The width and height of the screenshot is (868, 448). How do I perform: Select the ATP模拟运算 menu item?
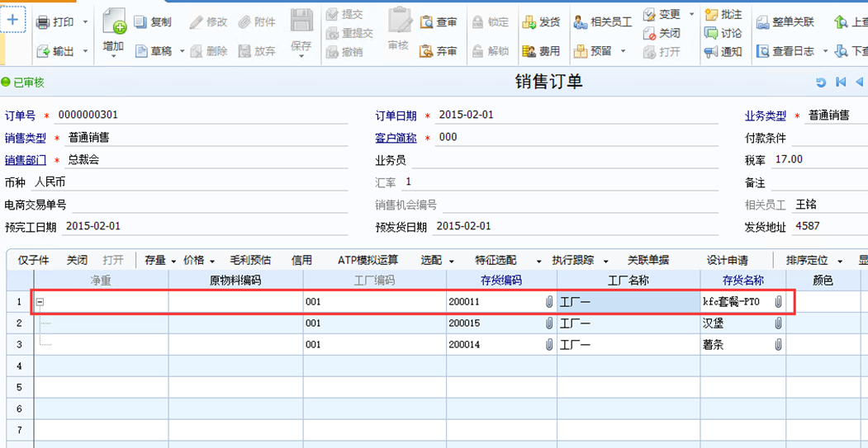point(368,261)
